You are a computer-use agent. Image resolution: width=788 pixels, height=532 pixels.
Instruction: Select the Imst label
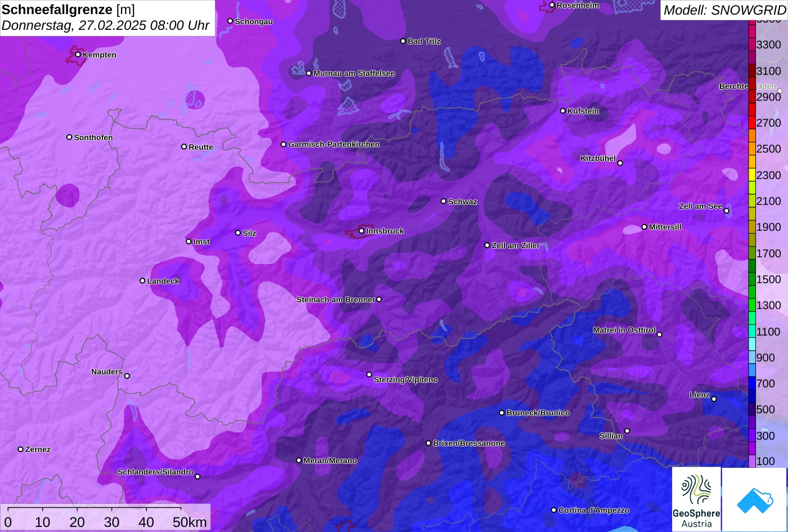click(202, 242)
